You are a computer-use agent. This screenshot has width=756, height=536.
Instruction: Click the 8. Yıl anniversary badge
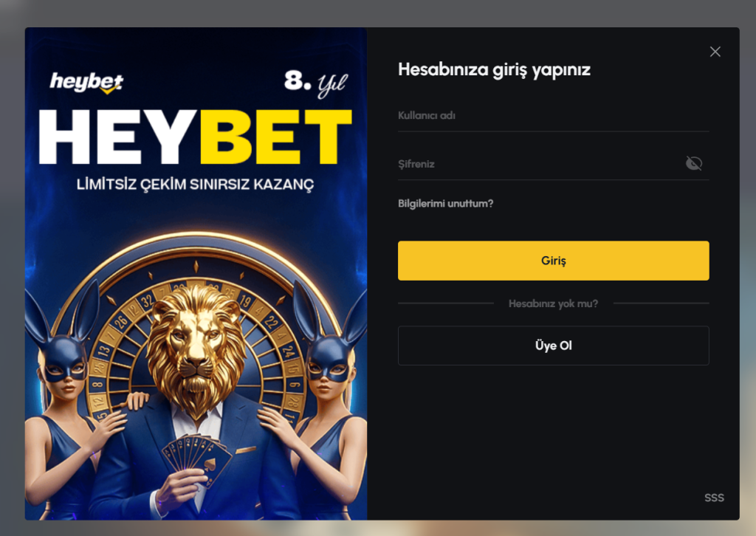(x=316, y=83)
